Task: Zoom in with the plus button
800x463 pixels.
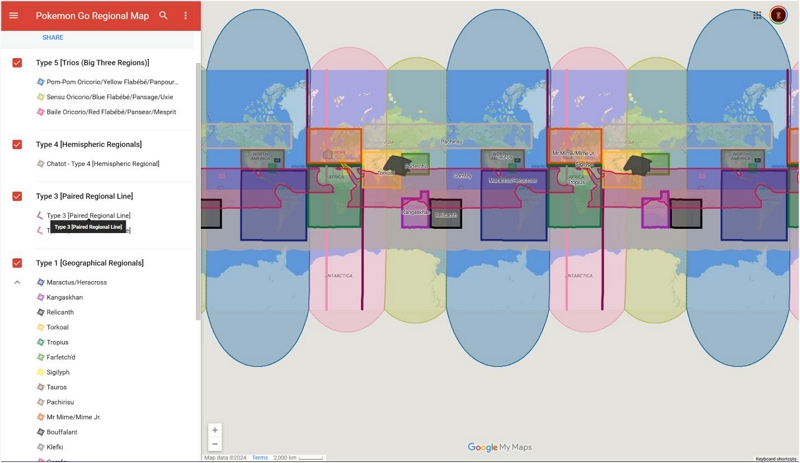Action: (x=215, y=430)
